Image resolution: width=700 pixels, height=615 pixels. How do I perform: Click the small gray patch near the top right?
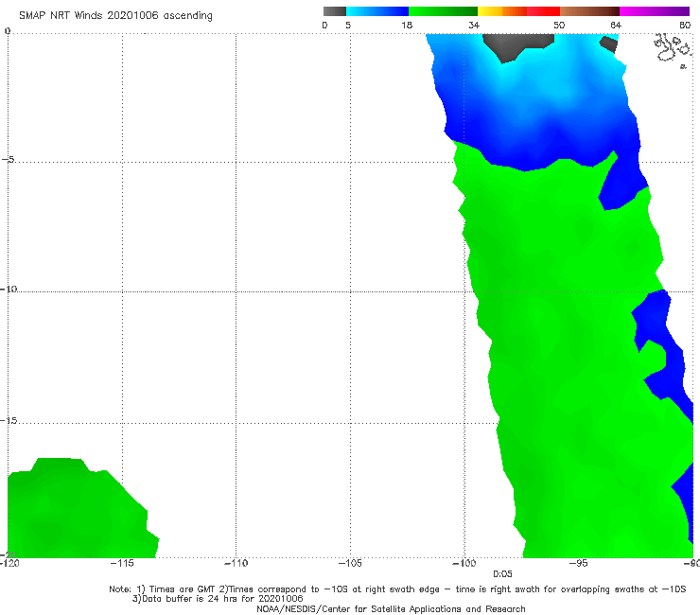coord(609,44)
